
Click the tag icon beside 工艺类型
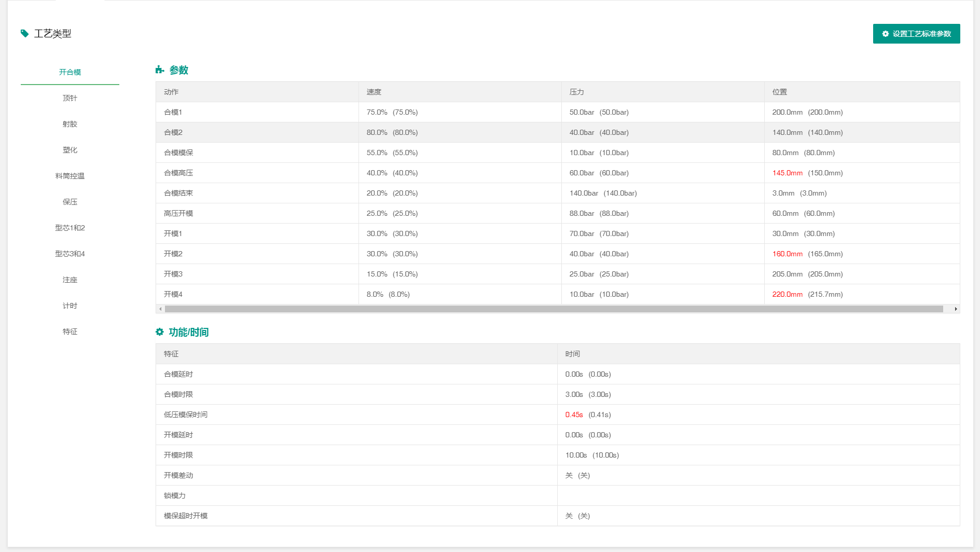[24, 34]
